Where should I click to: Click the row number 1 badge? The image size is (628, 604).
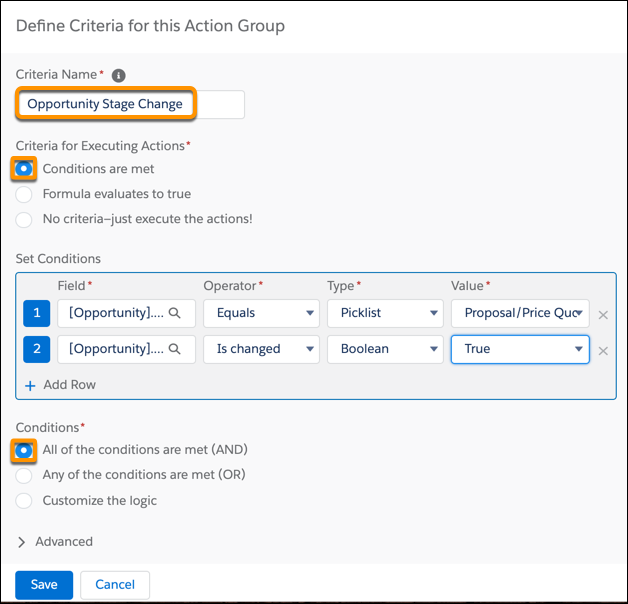coord(36,313)
